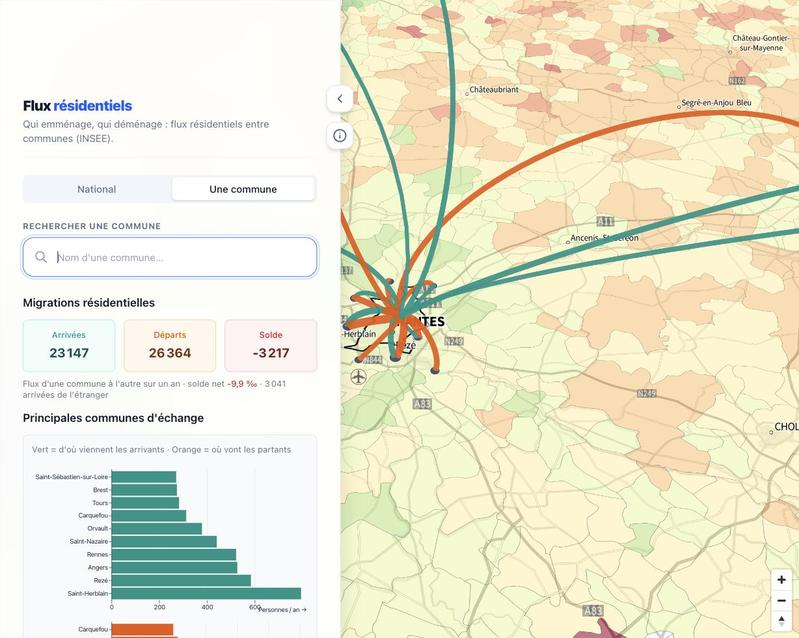Click the chart legend Vert/Orange caption

161,449
